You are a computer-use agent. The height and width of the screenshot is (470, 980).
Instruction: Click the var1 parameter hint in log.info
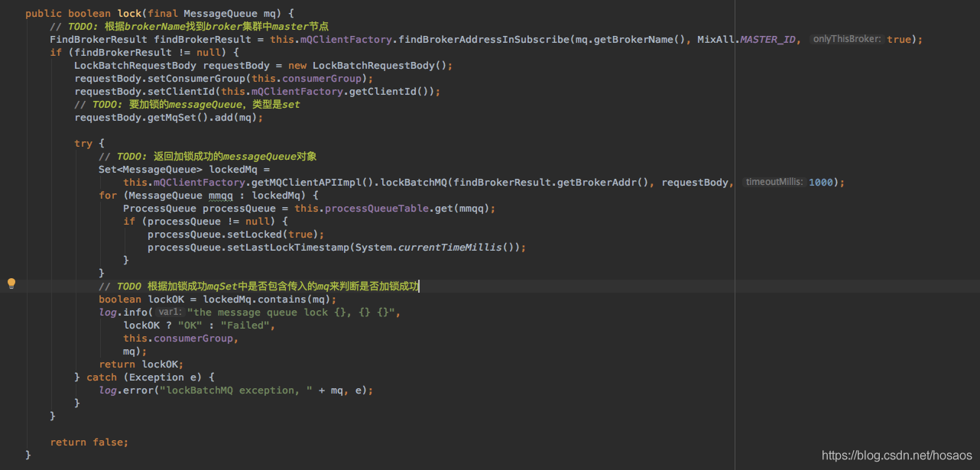(x=170, y=312)
